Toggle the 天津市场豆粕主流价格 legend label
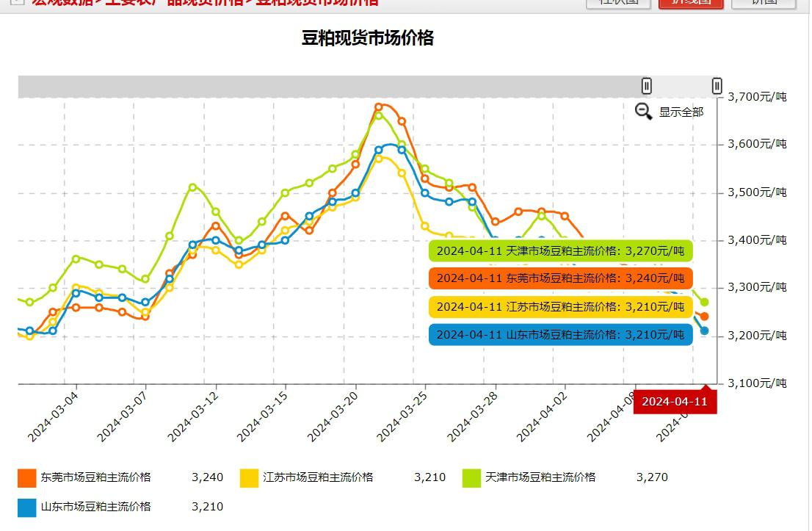 coord(540,477)
